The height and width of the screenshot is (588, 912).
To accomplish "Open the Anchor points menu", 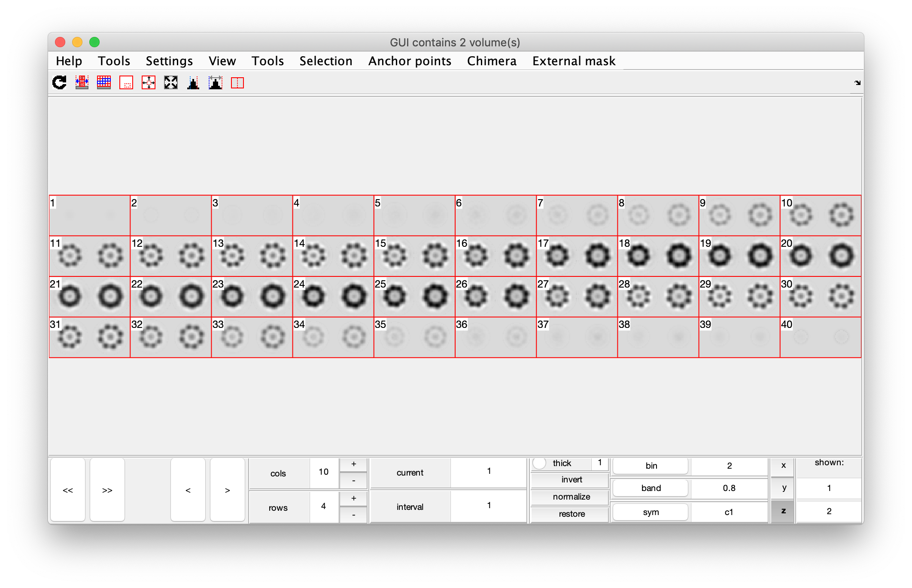I will pos(410,61).
